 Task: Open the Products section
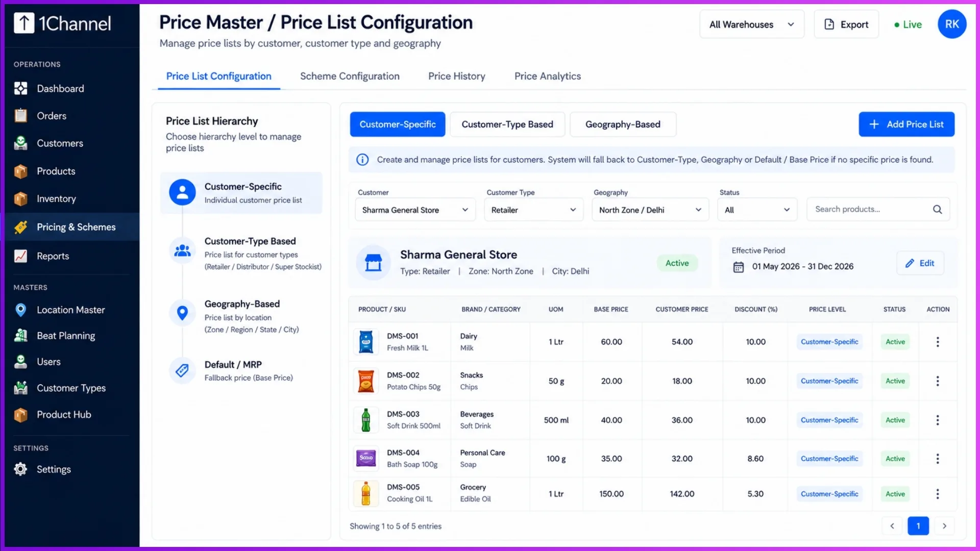click(x=56, y=171)
